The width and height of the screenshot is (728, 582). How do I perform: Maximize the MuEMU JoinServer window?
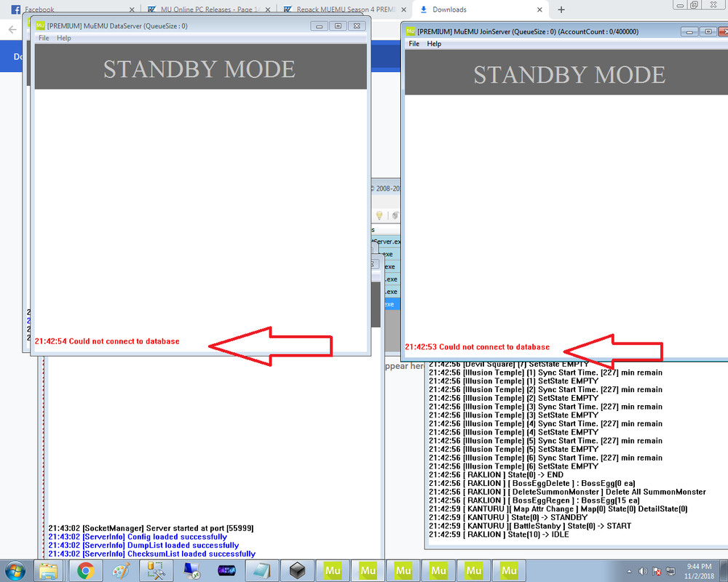[x=708, y=31]
